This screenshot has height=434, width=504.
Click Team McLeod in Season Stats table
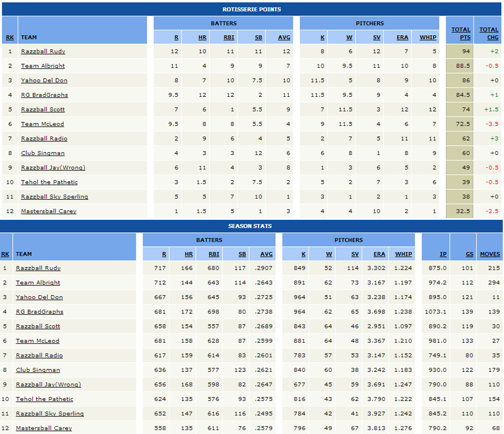tap(37, 341)
